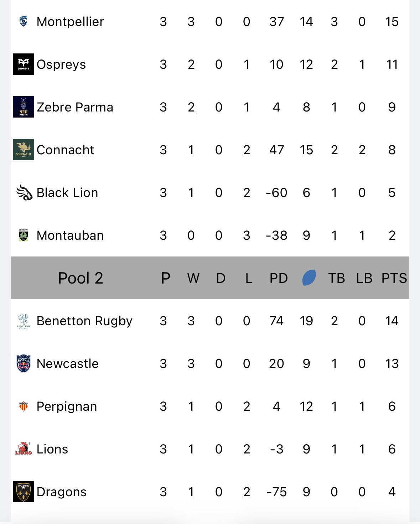
Task: Click the Montpellier team crest icon
Action: coord(24,21)
